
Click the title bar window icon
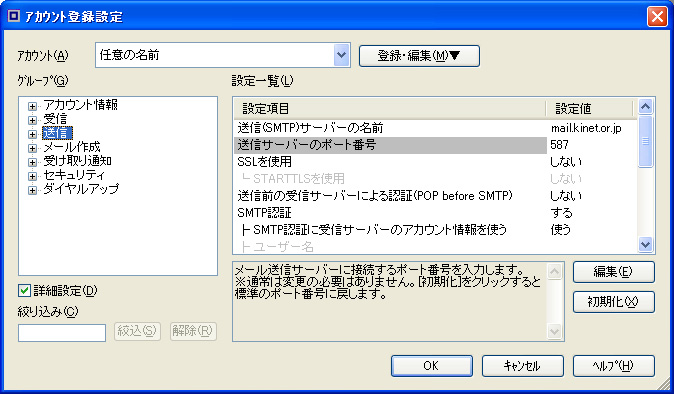tap(14, 16)
